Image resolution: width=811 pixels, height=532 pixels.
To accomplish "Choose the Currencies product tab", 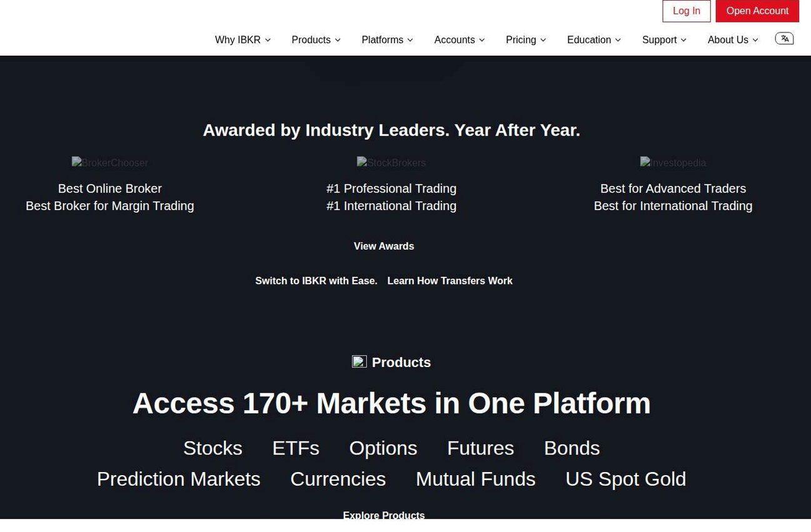I will pyautogui.click(x=338, y=479).
